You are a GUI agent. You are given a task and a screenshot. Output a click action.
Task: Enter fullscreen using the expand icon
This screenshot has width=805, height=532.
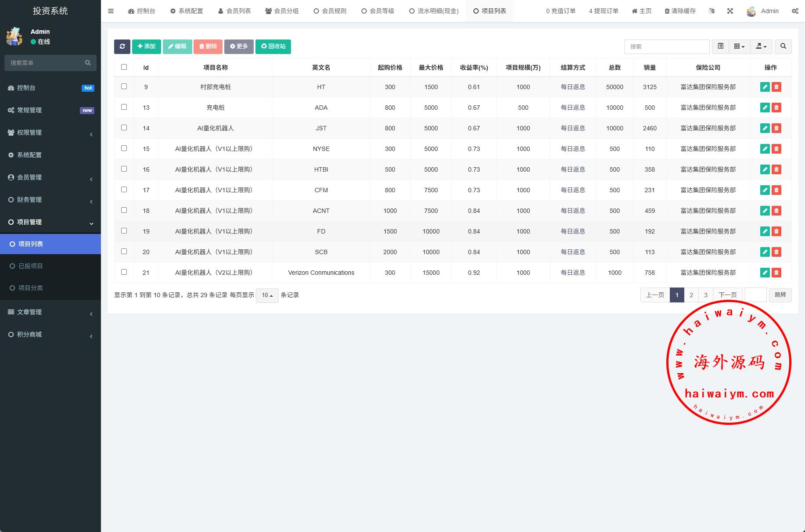pyautogui.click(x=730, y=11)
